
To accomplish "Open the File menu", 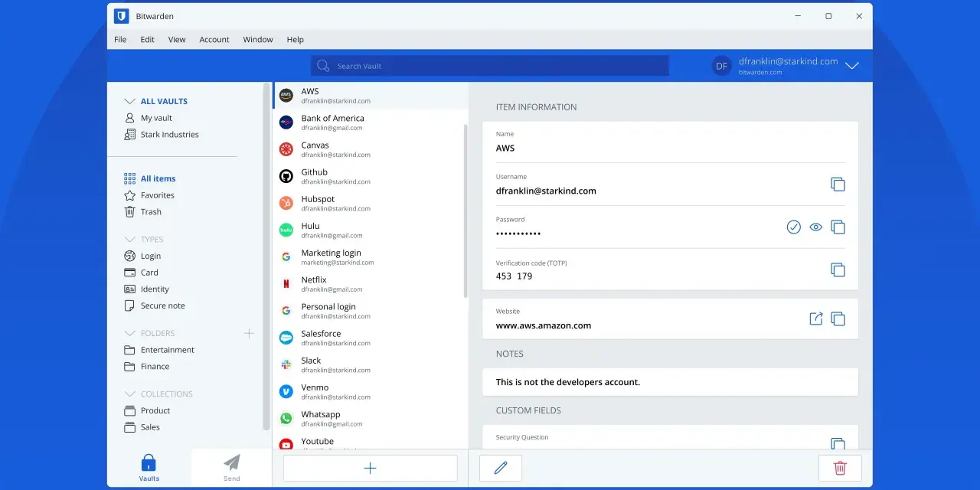I will (x=120, y=40).
